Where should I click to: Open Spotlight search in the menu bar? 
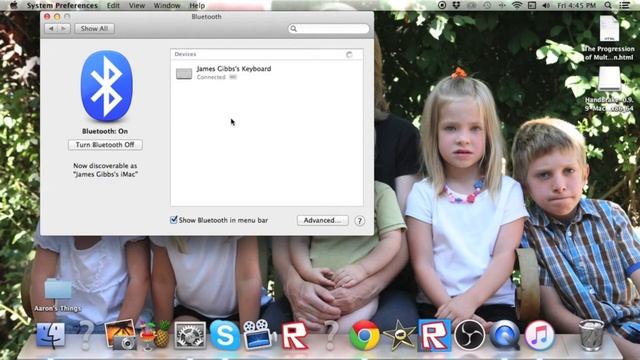[608, 5]
